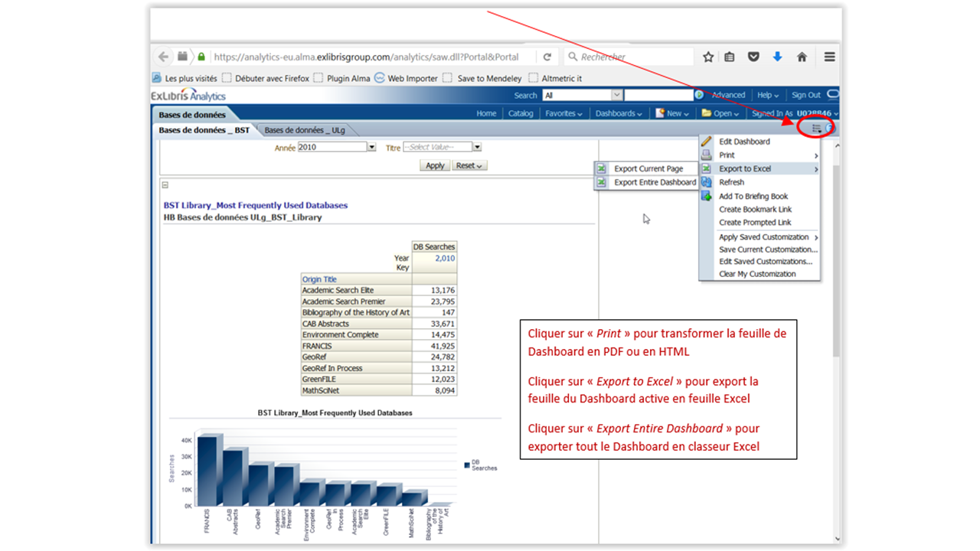Click the Advanced search link

(728, 96)
